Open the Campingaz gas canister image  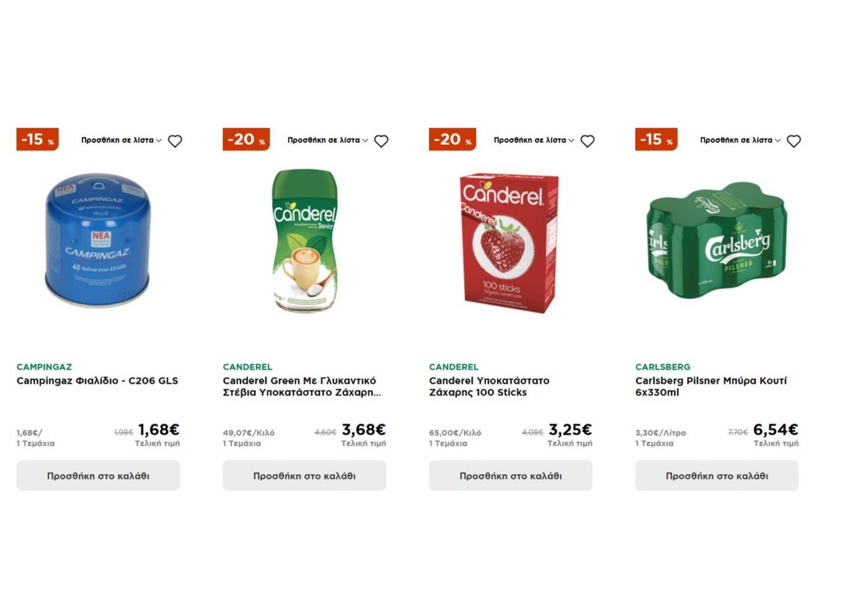98,240
